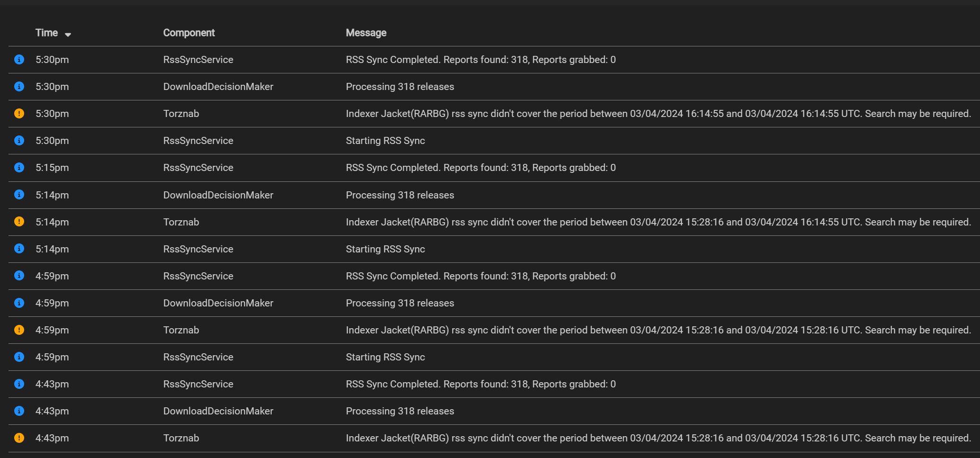This screenshot has height=458, width=980.
Task: Toggle the sort arrow next to Time
Action: [x=68, y=34]
